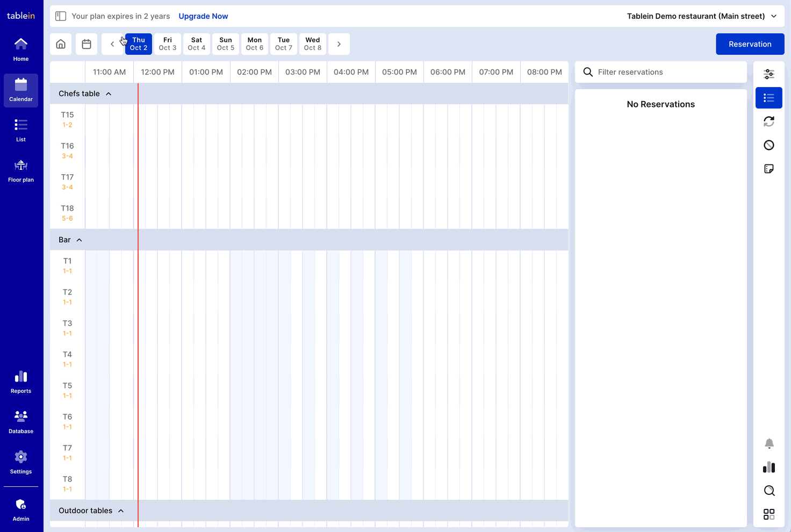Viewport: 791px width, 532px height.
Task: Toggle the reservation list panel view
Action: coord(769,98)
